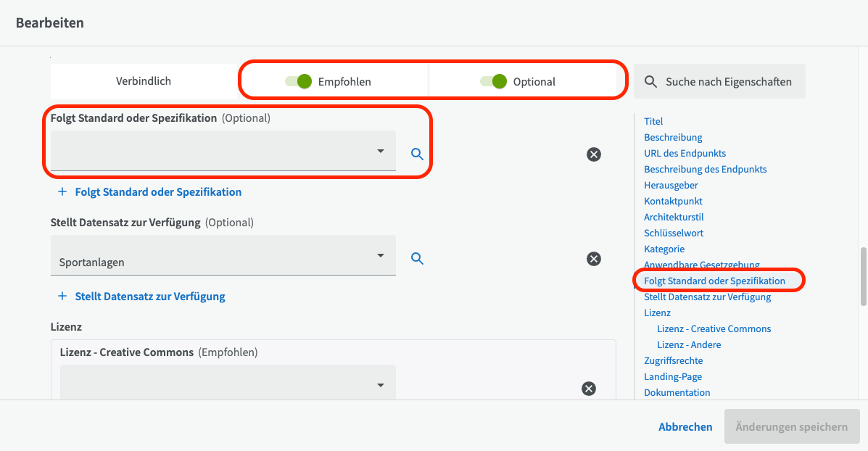Toggle the Optional switch
Viewport: 868px width, 451px height.
tap(494, 82)
